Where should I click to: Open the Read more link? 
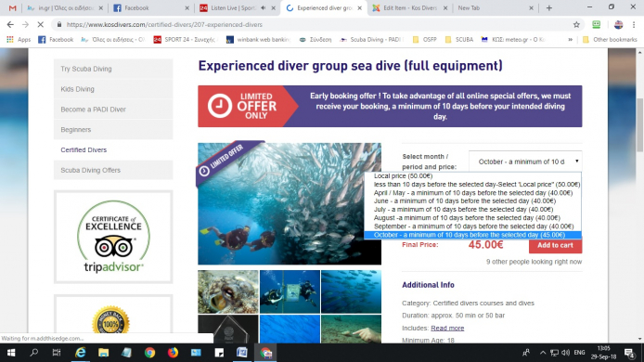[447, 328]
